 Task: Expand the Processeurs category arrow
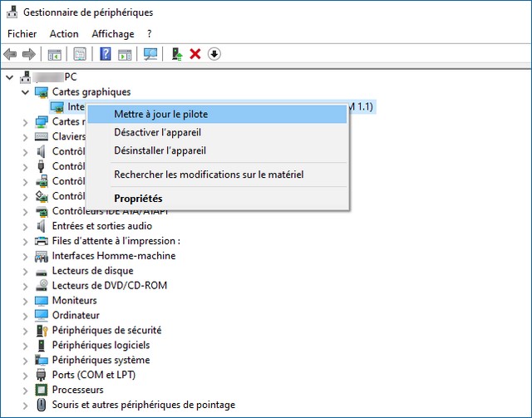pos(24,391)
